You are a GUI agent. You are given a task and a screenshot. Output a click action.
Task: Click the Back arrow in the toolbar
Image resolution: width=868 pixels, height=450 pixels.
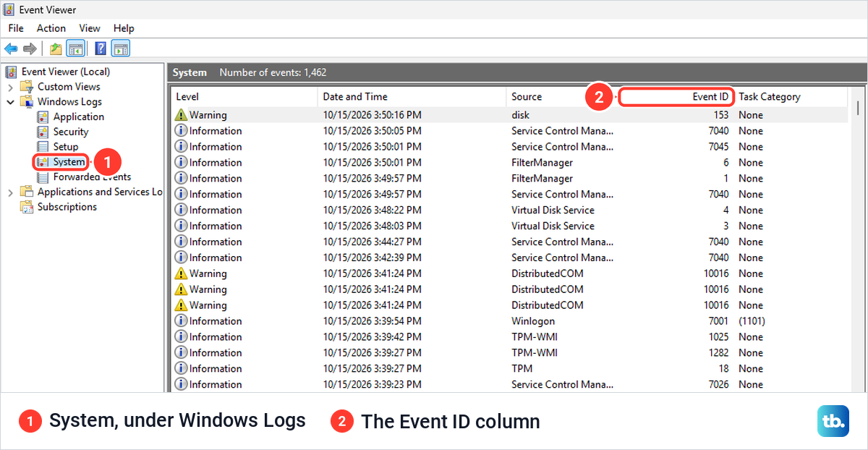[x=11, y=48]
